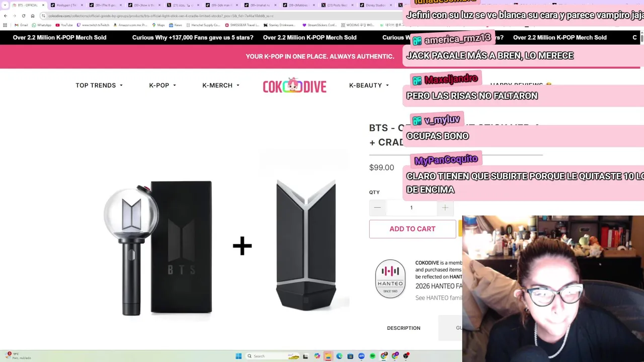
Task: Click the quantity input field
Action: click(411, 208)
